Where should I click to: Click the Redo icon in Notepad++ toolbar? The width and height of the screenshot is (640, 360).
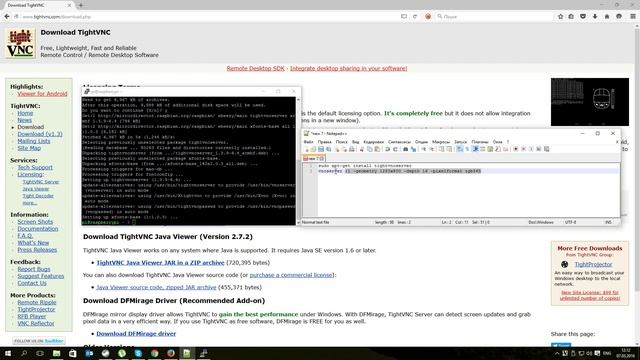(x=395, y=149)
